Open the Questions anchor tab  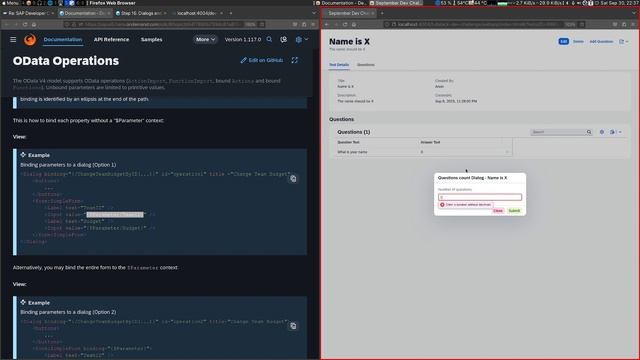coord(366,65)
